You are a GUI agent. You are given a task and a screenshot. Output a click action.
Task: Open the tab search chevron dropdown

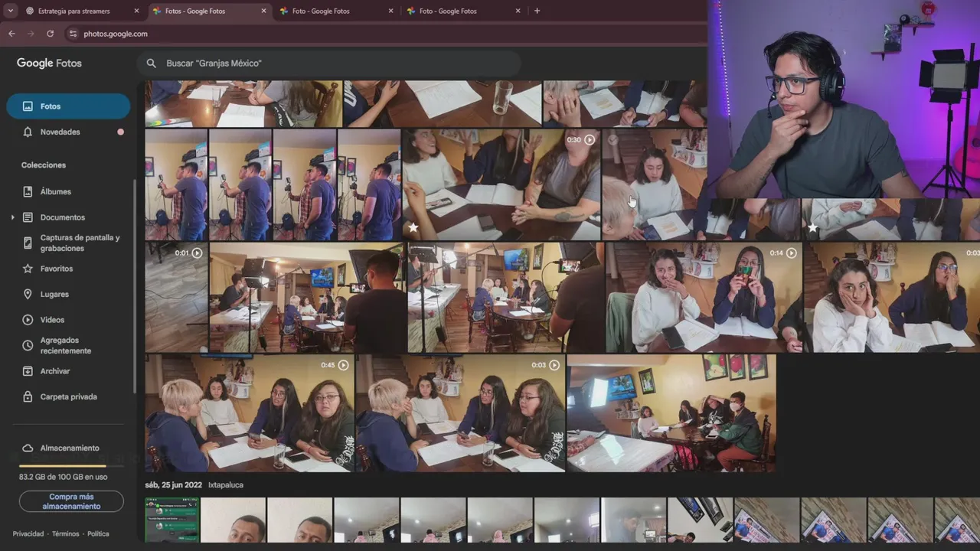coord(11,11)
